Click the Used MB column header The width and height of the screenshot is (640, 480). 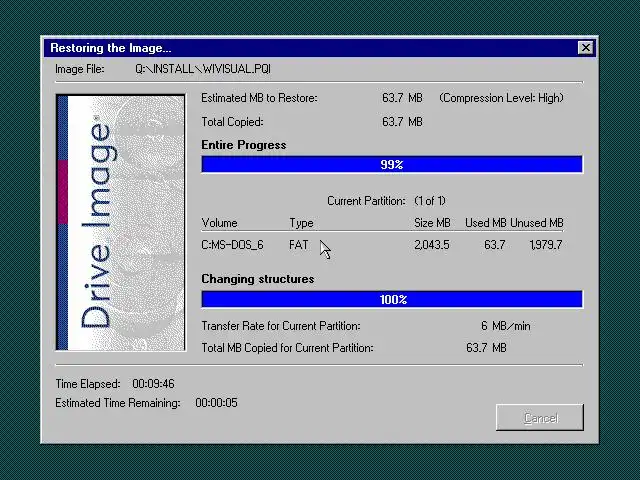[486, 223]
